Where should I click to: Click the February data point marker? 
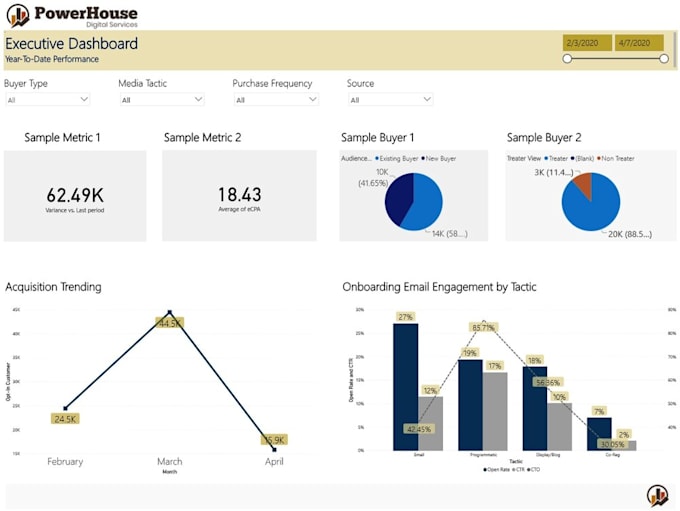[x=65, y=408]
